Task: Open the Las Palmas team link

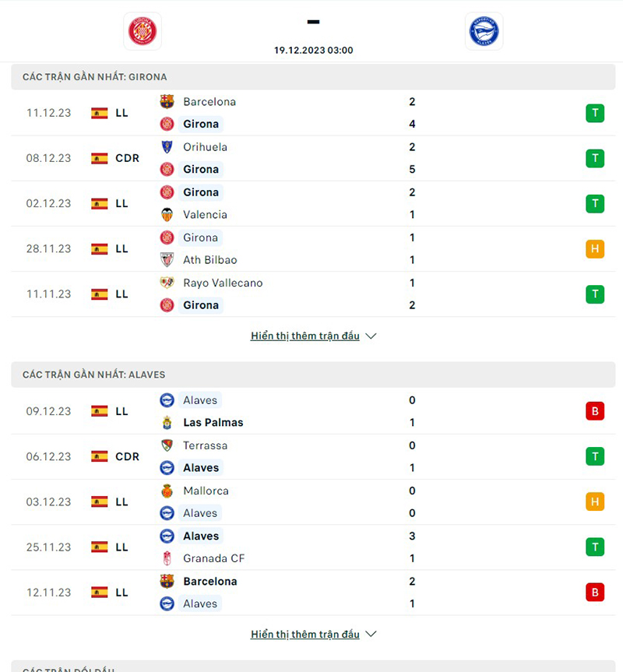Action: point(213,422)
